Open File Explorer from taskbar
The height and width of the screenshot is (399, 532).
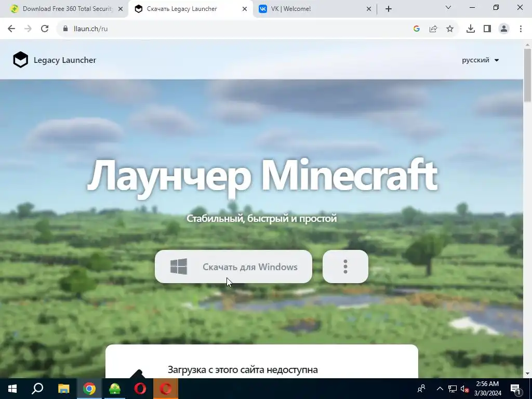63,389
